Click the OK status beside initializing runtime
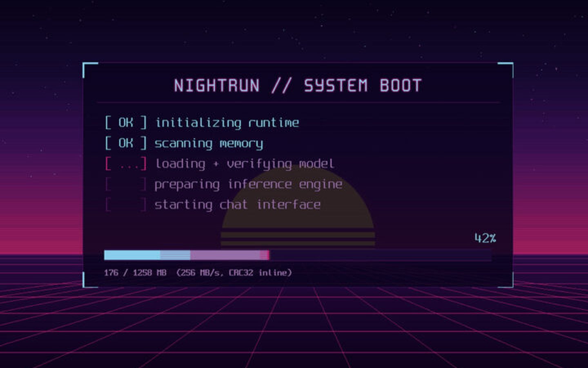Screen dimensions: 588x368 [x=126, y=122]
